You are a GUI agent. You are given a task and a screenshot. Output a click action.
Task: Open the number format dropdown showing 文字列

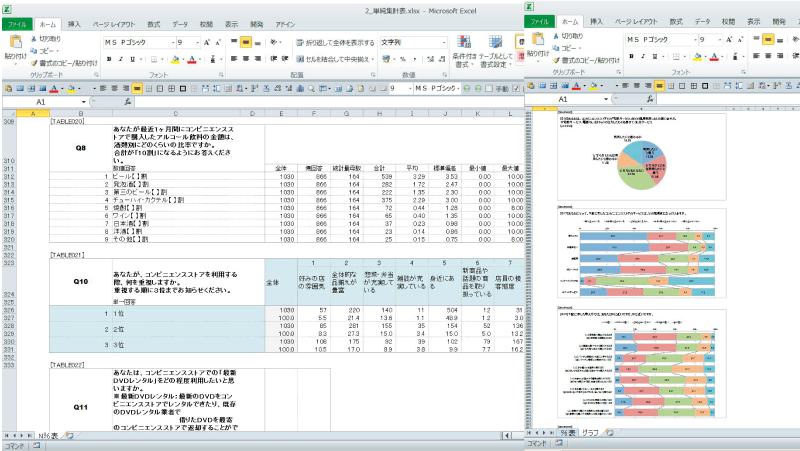(x=444, y=42)
